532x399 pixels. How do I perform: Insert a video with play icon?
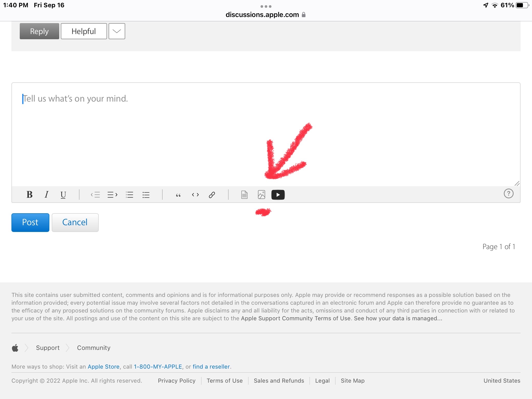tap(278, 195)
